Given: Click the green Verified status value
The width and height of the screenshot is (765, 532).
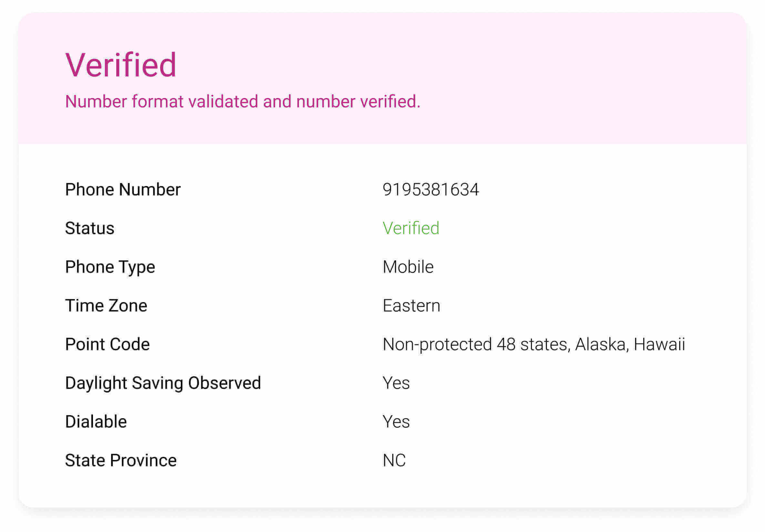Looking at the screenshot, I should pyautogui.click(x=411, y=228).
